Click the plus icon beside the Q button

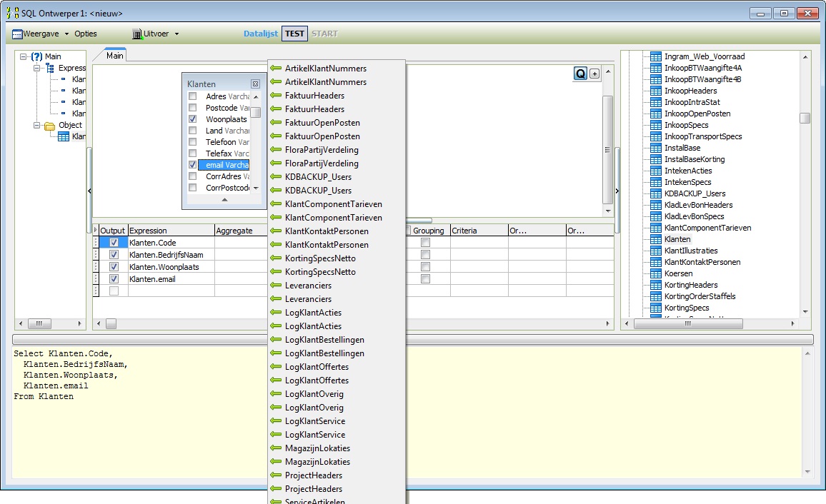click(594, 74)
